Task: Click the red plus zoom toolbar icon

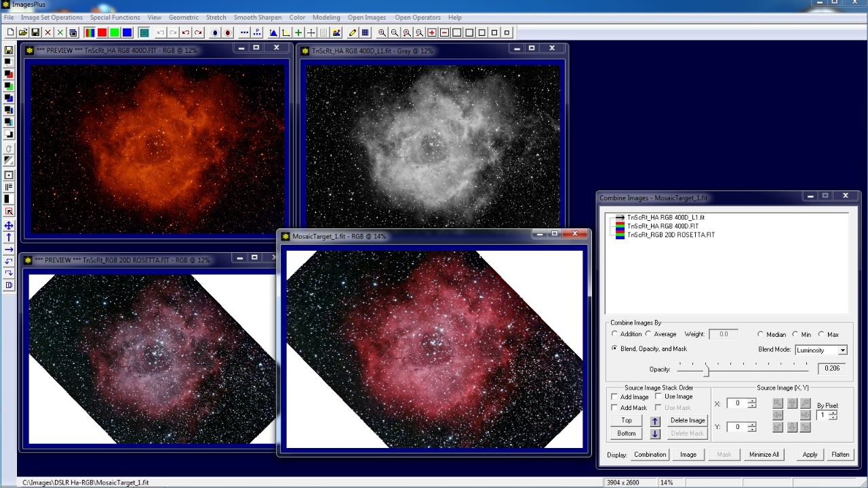Action: 432,33
